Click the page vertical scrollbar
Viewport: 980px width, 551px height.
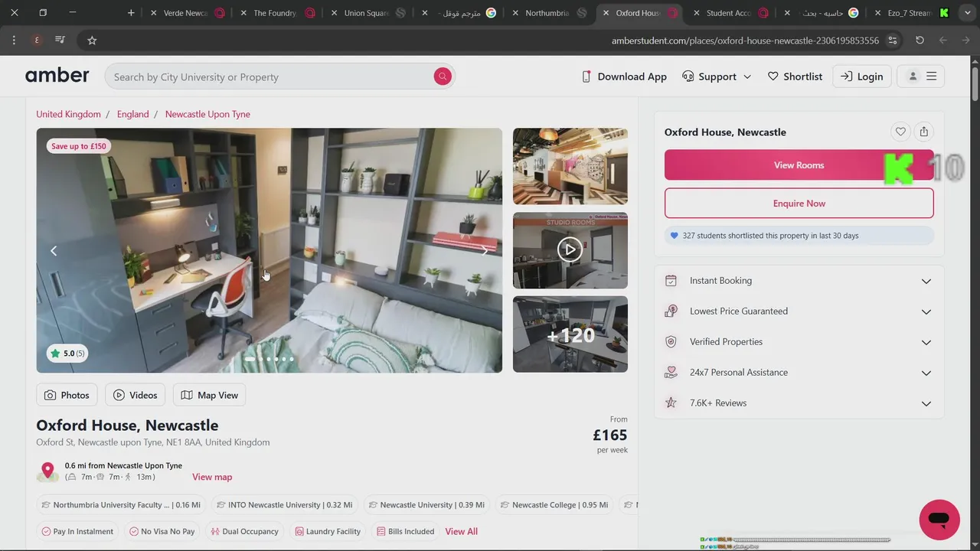975,84
